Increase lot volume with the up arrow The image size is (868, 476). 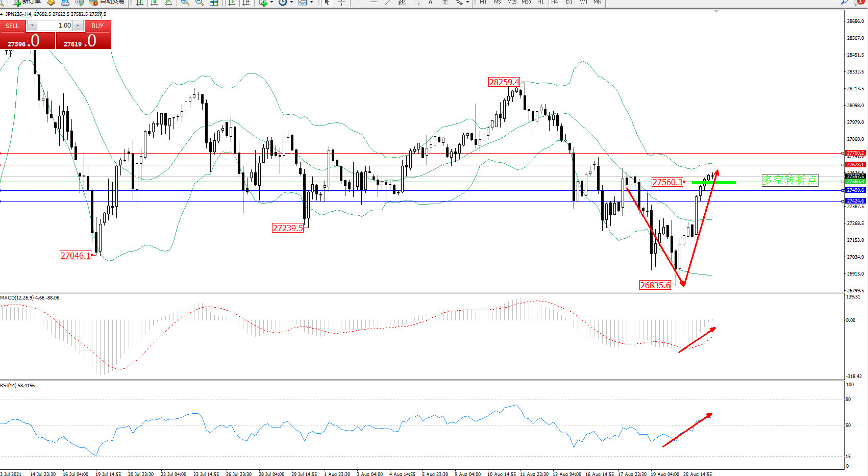click(x=78, y=26)
